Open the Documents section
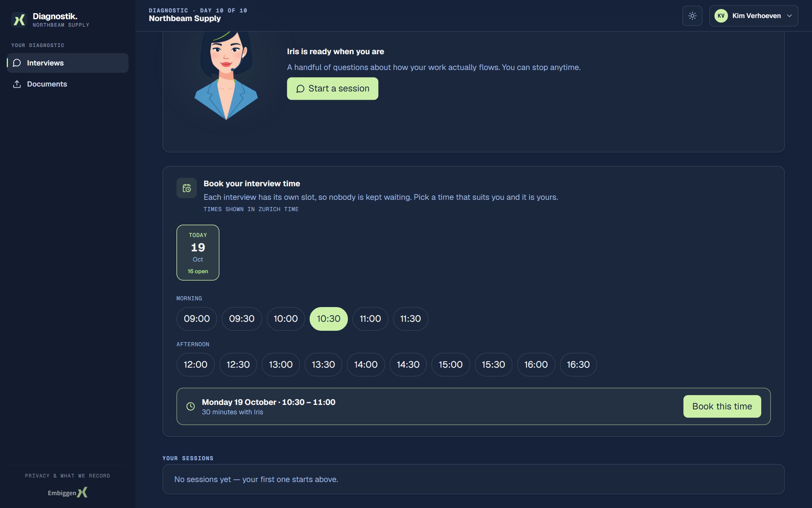Viewport: 812px width, 508px height. (68, 84)
